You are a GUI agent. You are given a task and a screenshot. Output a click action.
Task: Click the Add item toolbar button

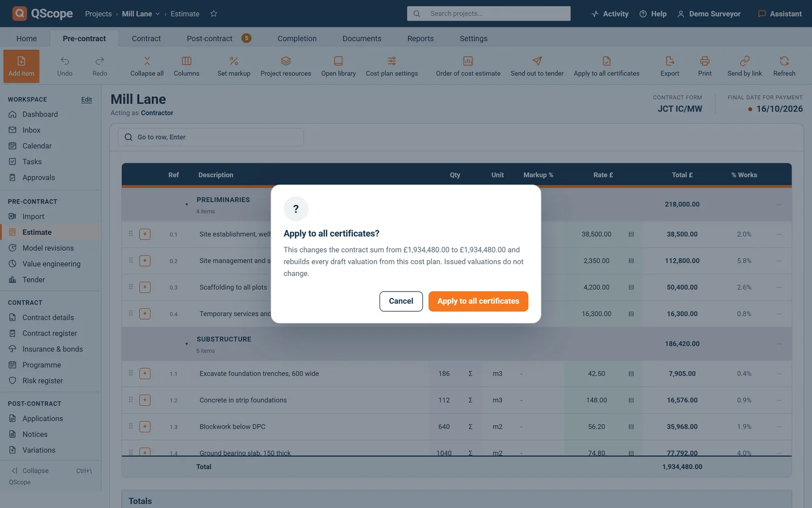(21, 66)
